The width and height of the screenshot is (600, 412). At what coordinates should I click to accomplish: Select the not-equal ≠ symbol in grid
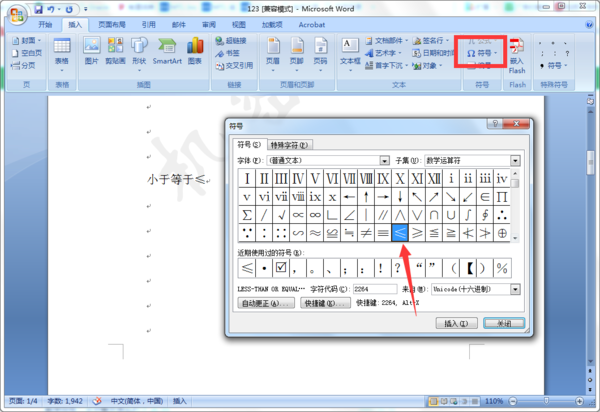pos(366,233)
